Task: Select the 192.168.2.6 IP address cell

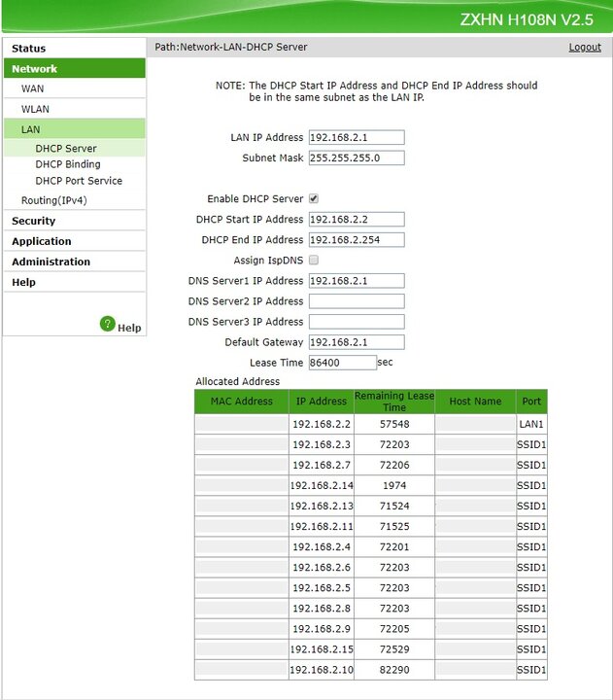Action: click(x=322, y=568)
